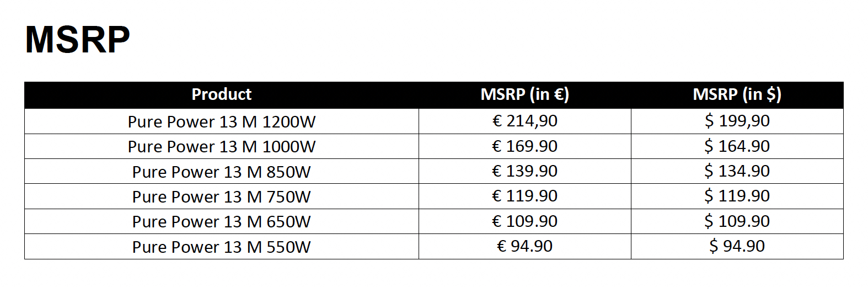This screenshot has width=868, height=287.
Task: Select the Pure Power 13 M 1000W cell
Action: [221, 146]
